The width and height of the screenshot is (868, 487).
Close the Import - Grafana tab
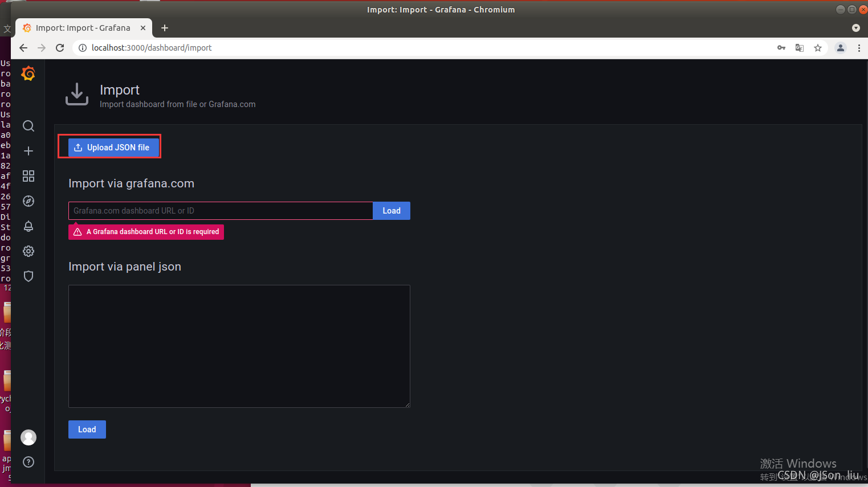click(143, 28)
